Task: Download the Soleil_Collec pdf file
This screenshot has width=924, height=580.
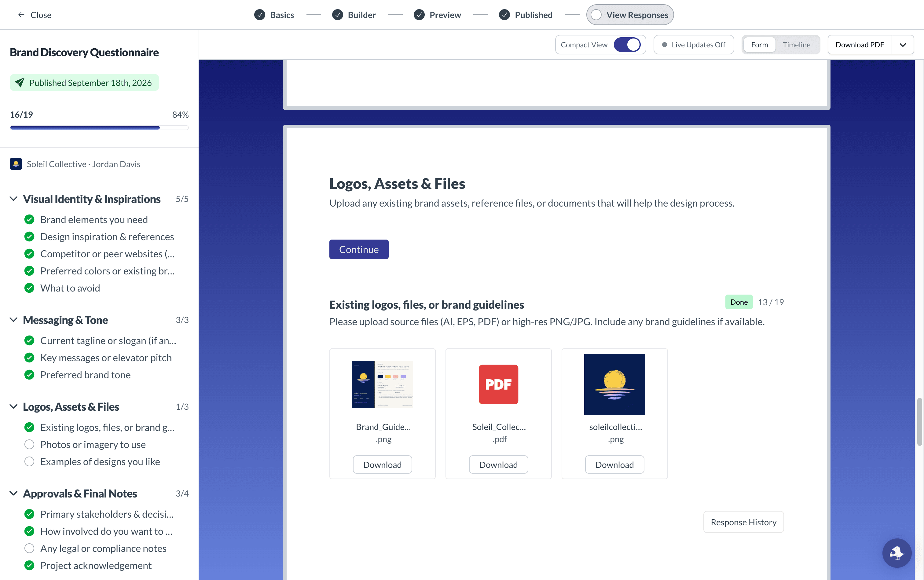Action: tap(498, 464)
